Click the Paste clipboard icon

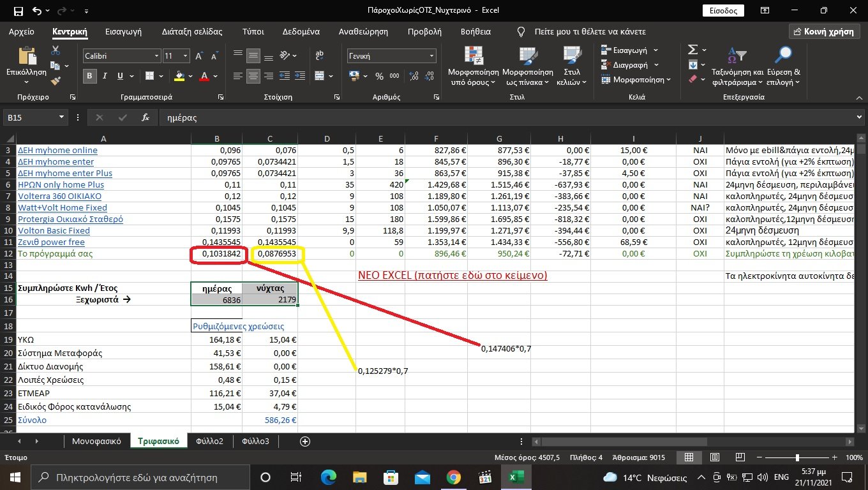click(x=26, y=57)
